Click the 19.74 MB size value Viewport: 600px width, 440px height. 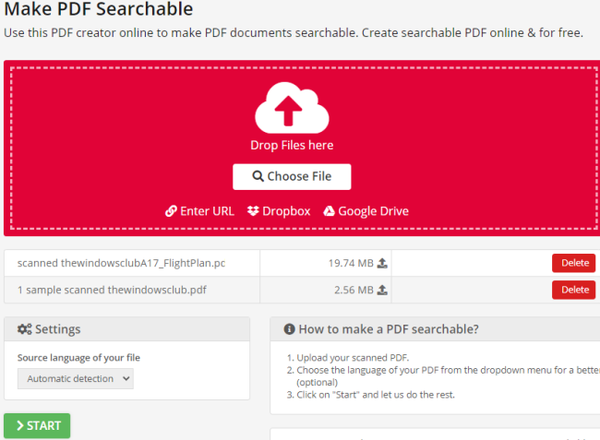click(x=351, y=263)
